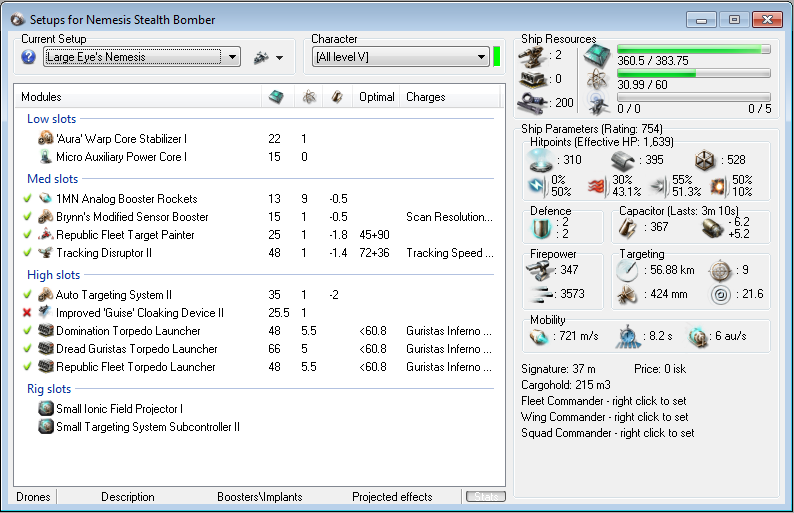Click Squad Commander right click to set
This screenshot has height=513, width=794.
[608, 433]
